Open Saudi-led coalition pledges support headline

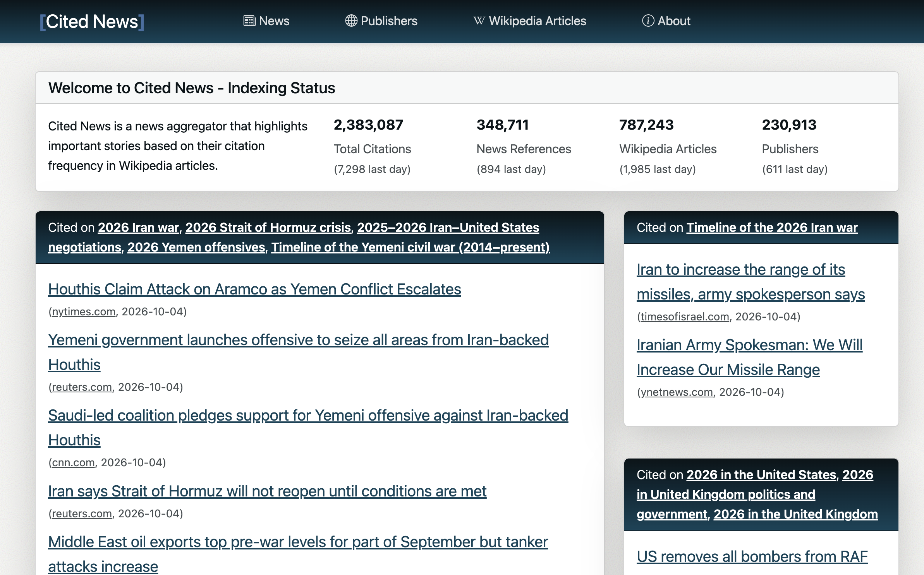click(x=308, y=428)
